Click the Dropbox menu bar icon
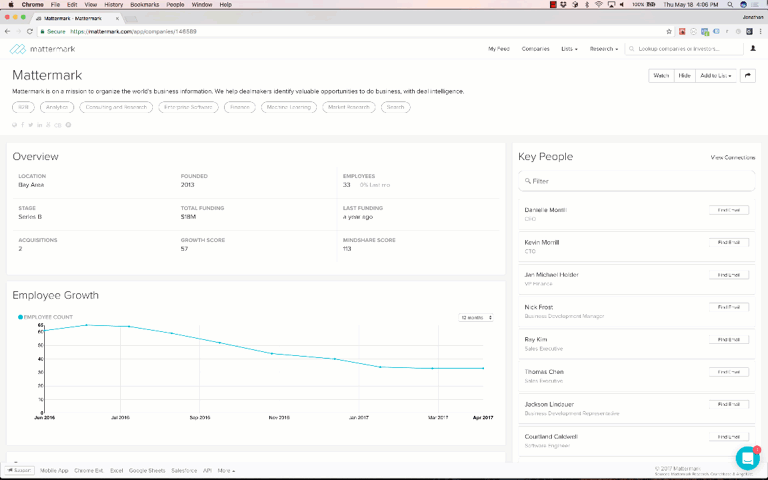The width and height of the screenshot is (768, 480). click(x=564, y=4)
